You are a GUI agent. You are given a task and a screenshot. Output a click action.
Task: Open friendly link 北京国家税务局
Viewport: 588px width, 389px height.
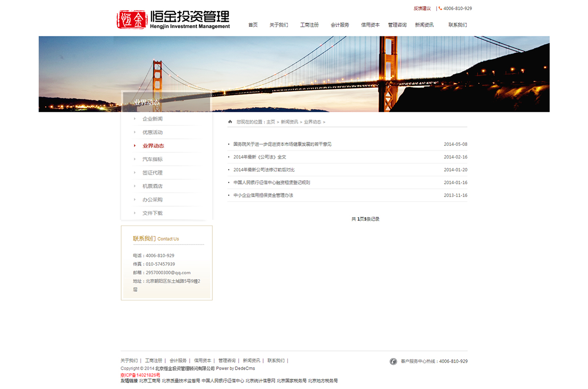click(x=292, y=381)
